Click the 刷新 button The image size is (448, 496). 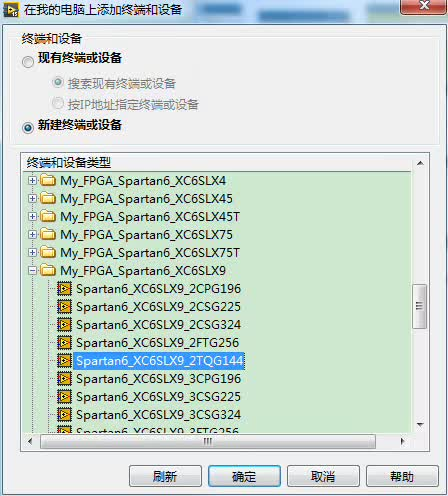tap(165, 476)
